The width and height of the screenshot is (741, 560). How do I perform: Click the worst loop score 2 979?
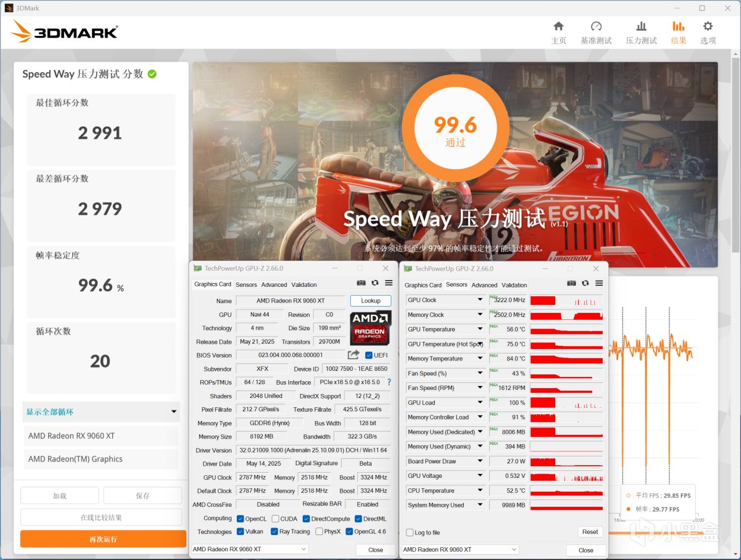tap(100, 209)
